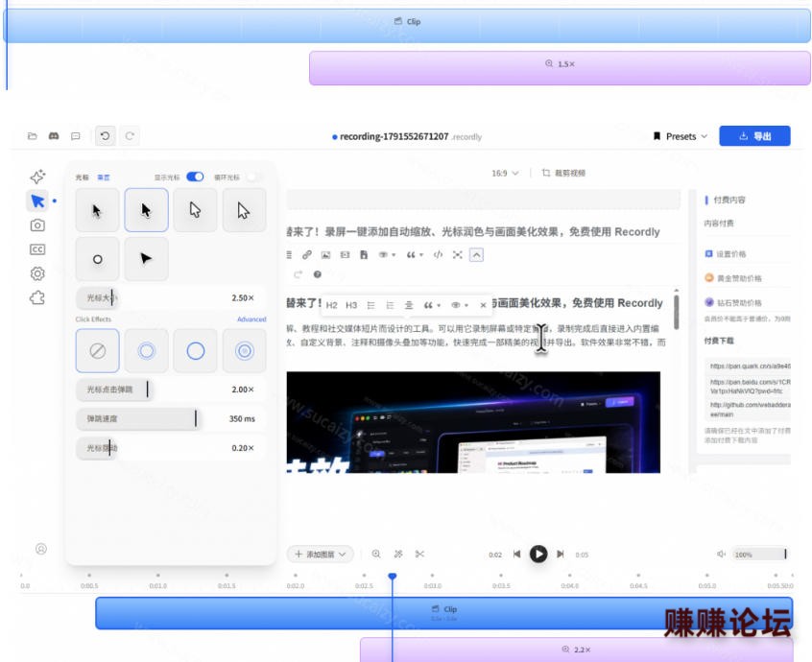This screenshot has width=812, height=662.
Task: Select the cursor settings sidebar tool
Action: [37, 201]
